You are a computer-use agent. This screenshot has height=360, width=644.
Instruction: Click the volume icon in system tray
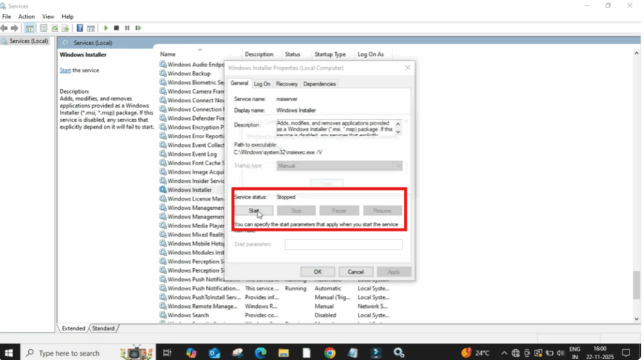click(x=560, y=353)
